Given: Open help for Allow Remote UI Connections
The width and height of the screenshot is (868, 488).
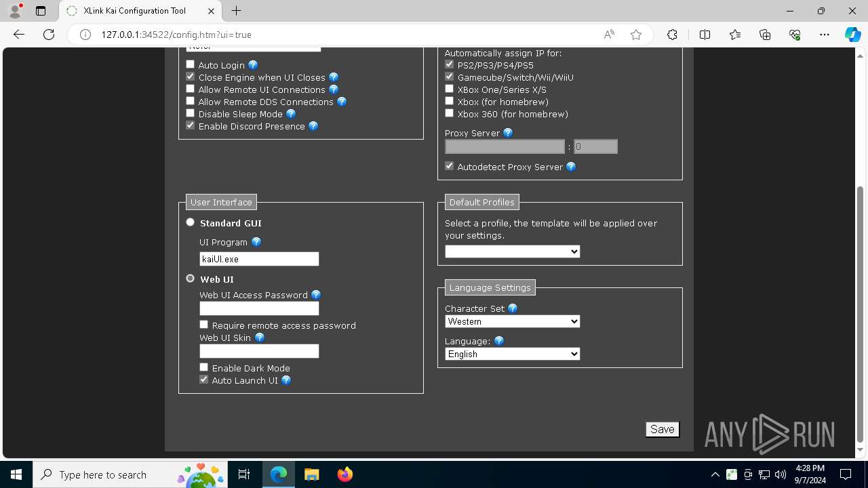Looking at the screenshot, I should tap(334, 89).
